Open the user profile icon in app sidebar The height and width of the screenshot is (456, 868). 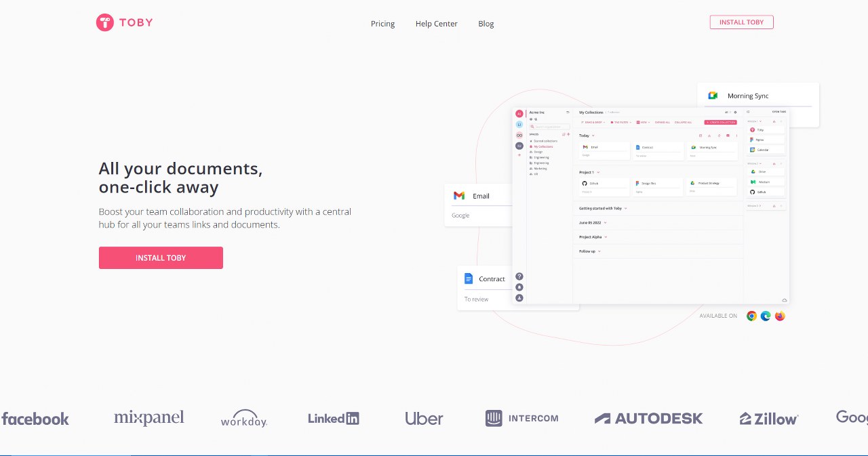tap(519, 297)
